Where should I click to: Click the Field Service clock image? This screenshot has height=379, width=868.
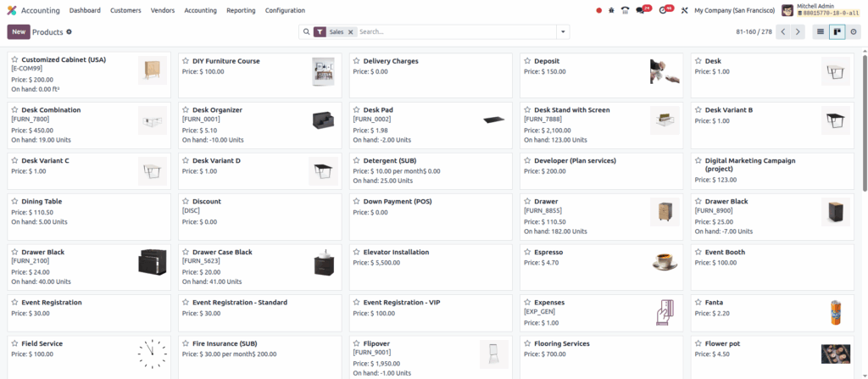pos(153,354)
